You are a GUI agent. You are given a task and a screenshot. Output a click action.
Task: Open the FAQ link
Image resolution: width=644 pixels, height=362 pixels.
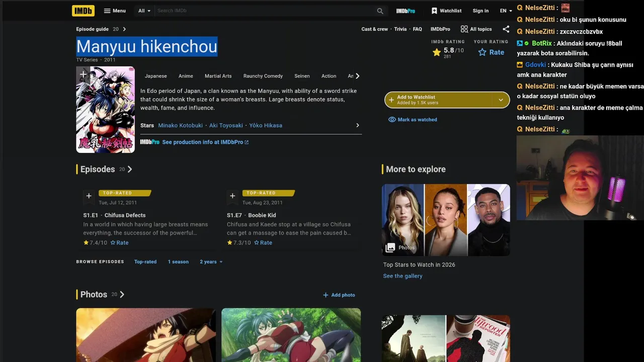click(x=418, y=29)
